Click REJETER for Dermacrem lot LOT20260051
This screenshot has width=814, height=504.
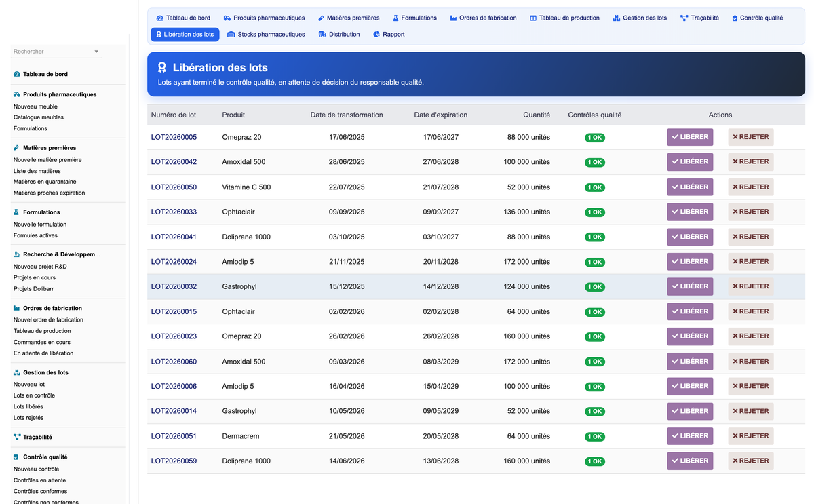pyautogui.click(x=751, y=436)
